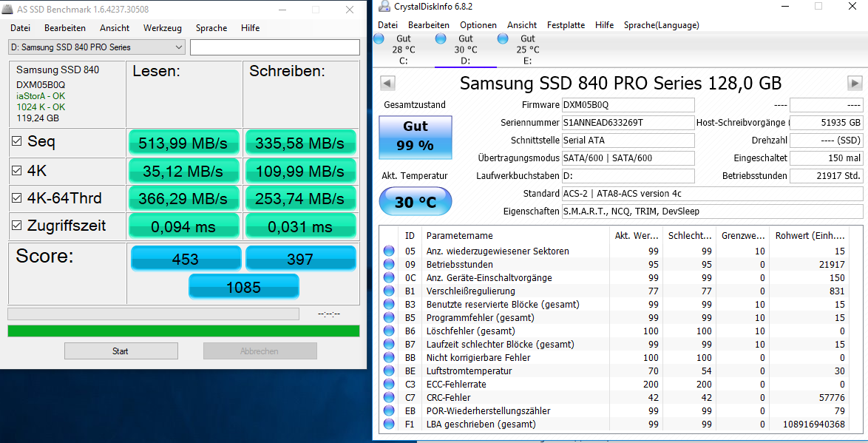The height and width of the screenshot is (443, 868).
Task: Click the Eingeschaltet value 150 mal
Action: [827, 158]
